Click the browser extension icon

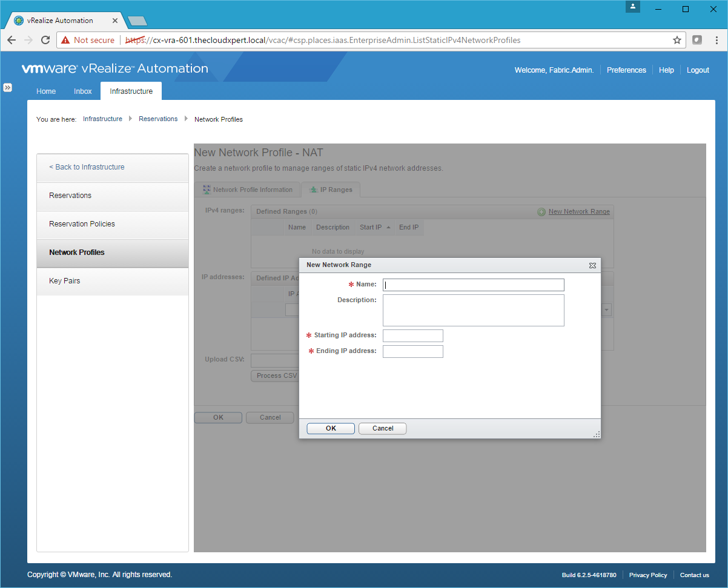(x=697, y=40)
